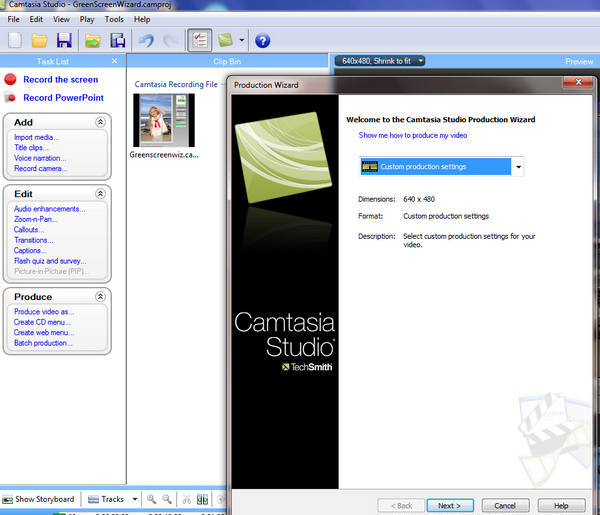Select the Greenscreenwiz clip thumbnail
600x515 pixels.
click(x=164, y=120)
